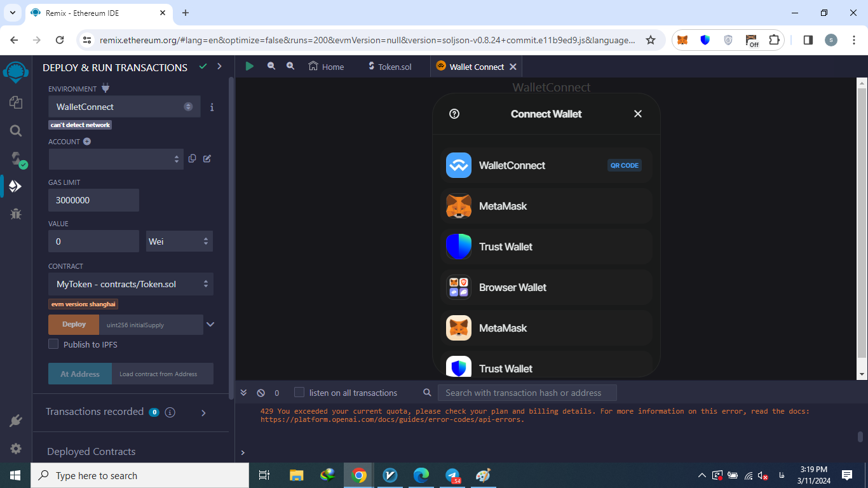Open Telegram from the taskbar
Screen dimensions: 868x488
452,475
